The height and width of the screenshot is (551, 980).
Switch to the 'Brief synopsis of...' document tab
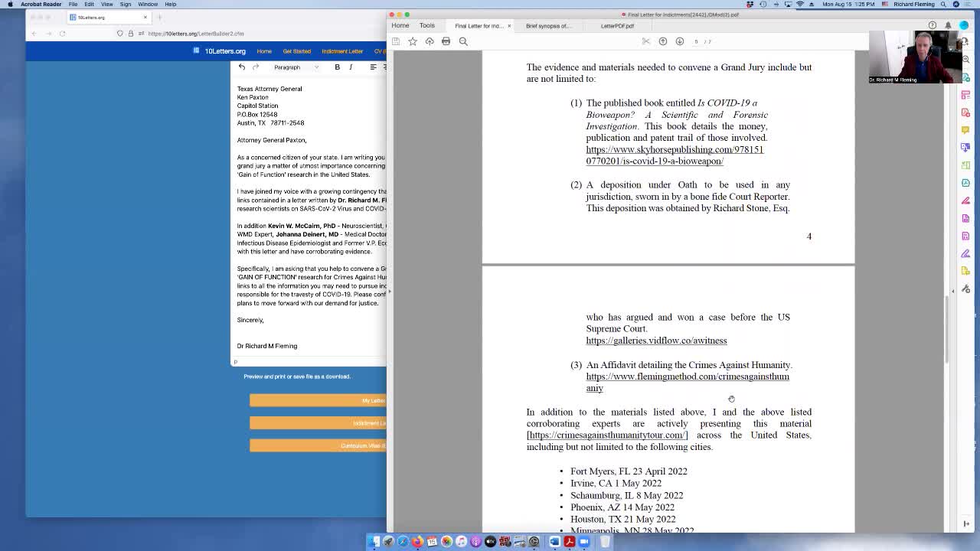point(548,26)
